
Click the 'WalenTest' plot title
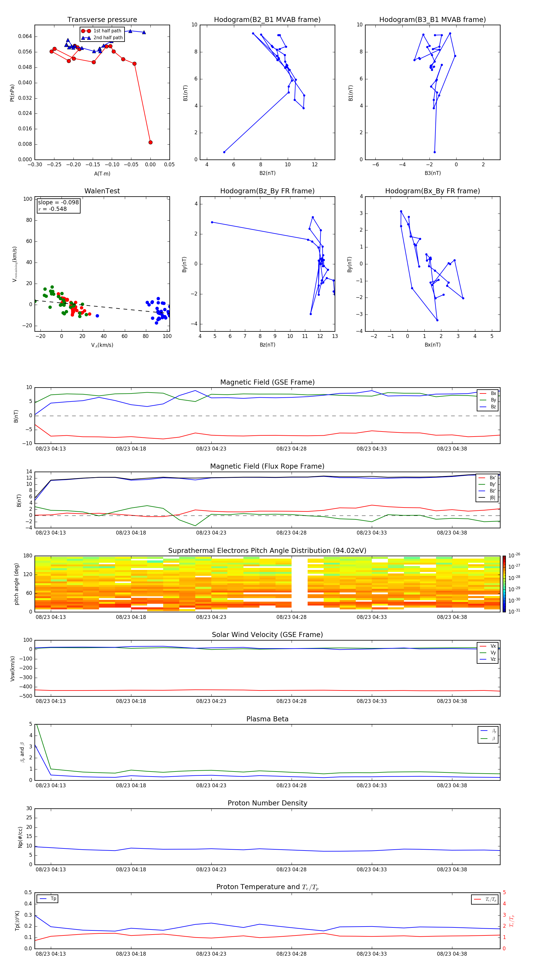[102, 191]
